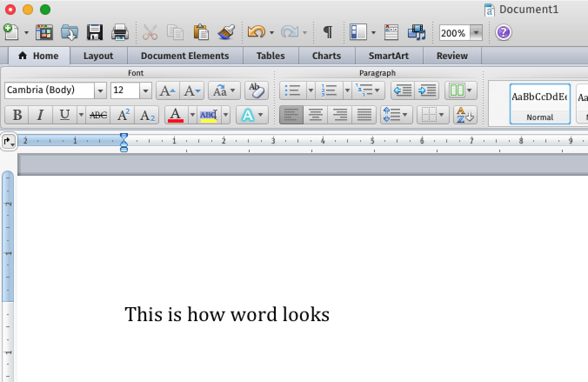588x382 pixels.
Task: Open the line spacing dropdown
Action: pyautogui.click(x=396, y=115)
